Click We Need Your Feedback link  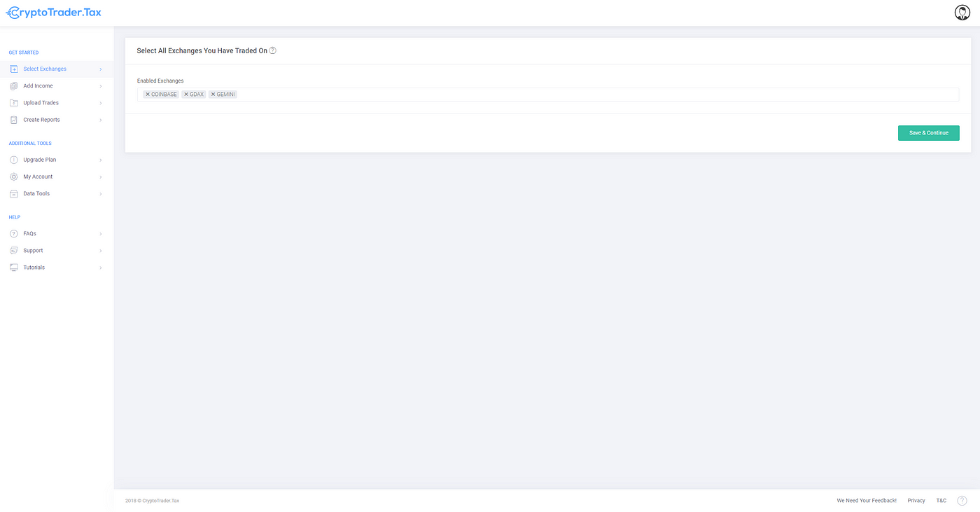point(867,501)
